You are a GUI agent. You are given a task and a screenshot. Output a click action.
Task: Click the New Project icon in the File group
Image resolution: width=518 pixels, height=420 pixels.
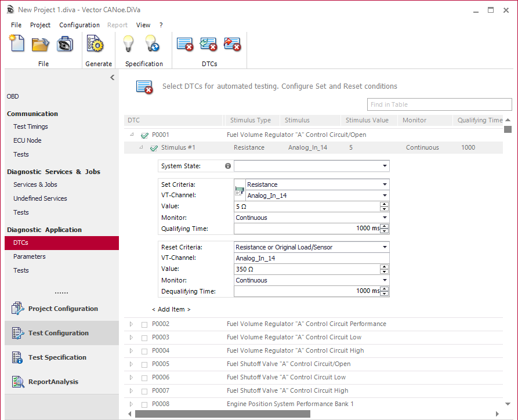(x=17, y=44)
